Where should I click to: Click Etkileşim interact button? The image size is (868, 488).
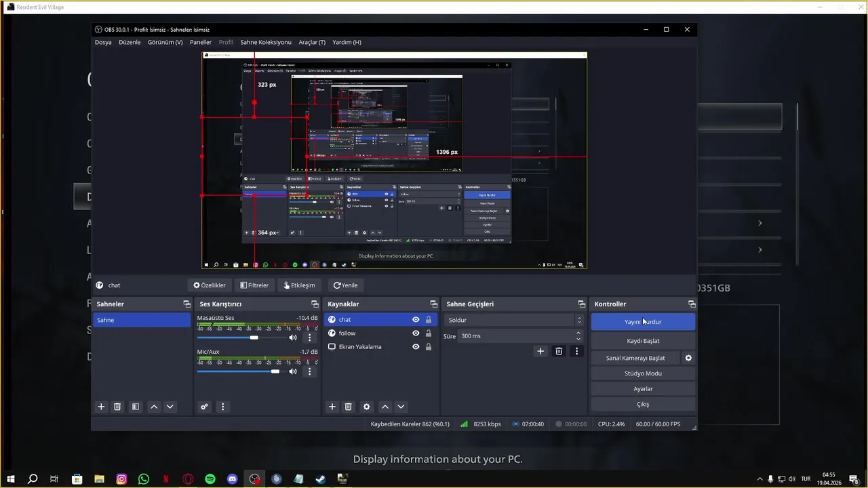pyautogui.click(x=299, y=285)
